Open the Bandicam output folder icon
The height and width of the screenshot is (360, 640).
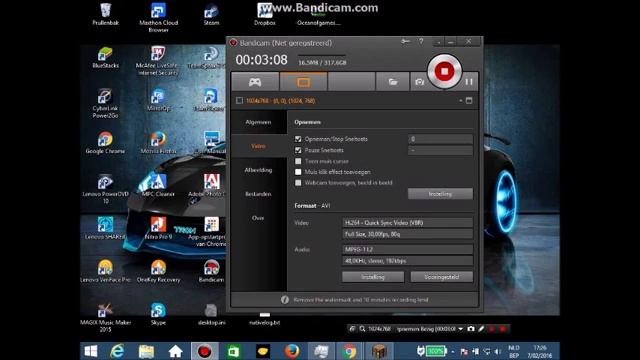tap(393, 82)
